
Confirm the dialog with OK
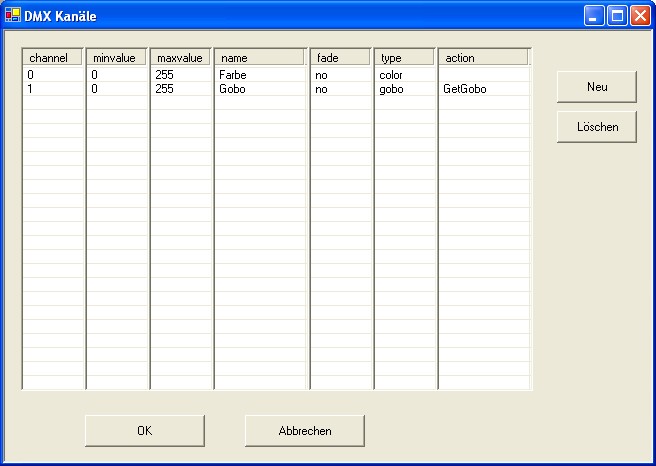click(x=144, y=431)
